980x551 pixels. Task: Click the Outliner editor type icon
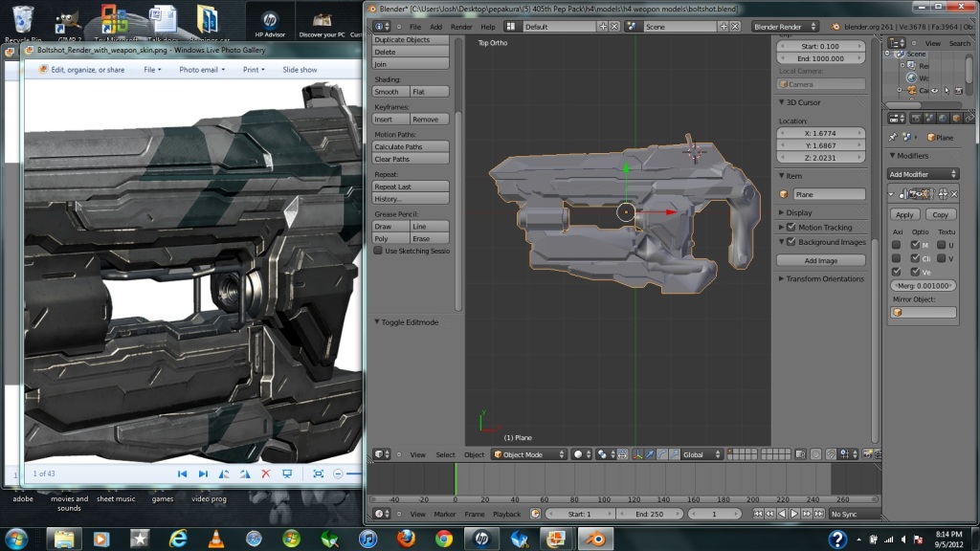(897, 42)
